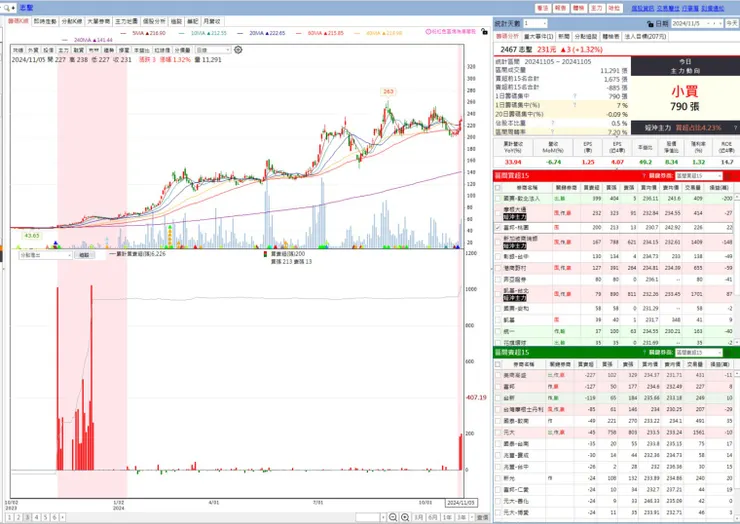Select all via 賣超15 table header checkbox

(498, 364)
